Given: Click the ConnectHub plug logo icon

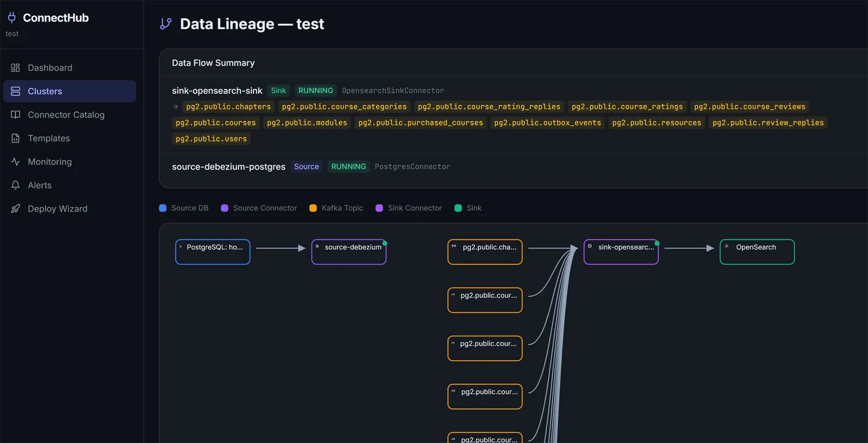Looking at the screenshot, I should pos(11,17).
